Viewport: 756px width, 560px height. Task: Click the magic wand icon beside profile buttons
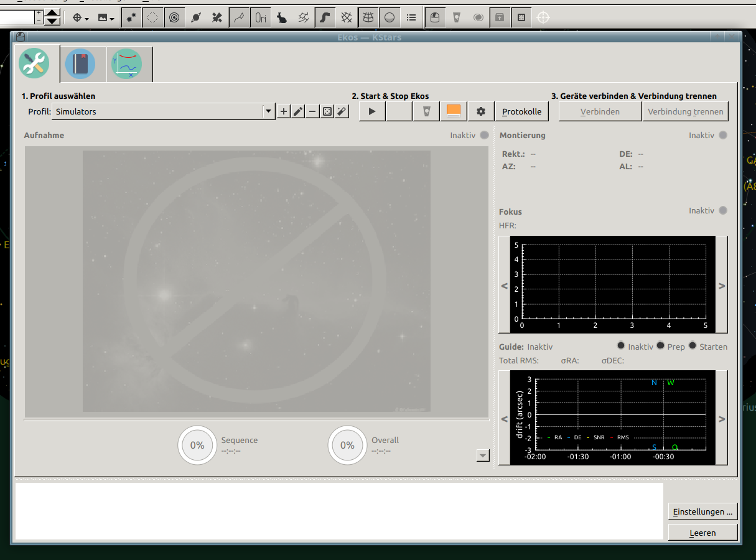pos(342,111)
